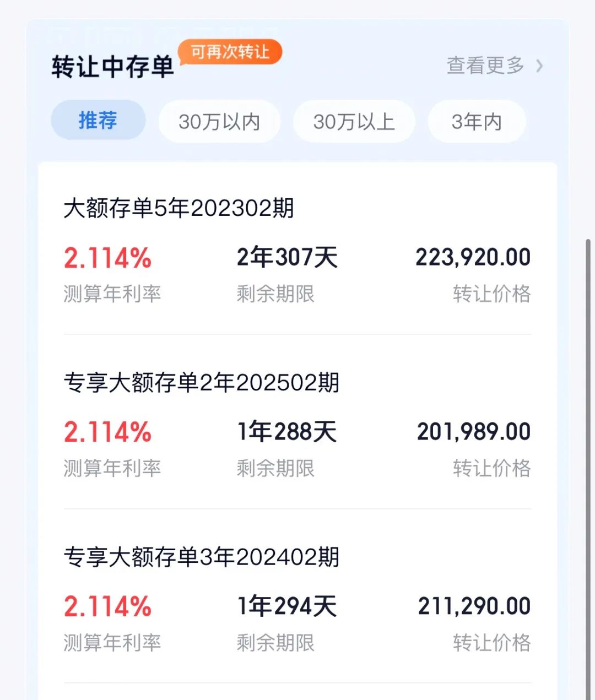Open the 查看更多 link

pos(485,66)
